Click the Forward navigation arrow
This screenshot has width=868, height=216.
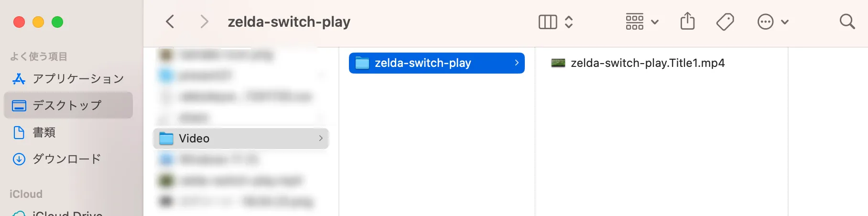click(204, 22)
